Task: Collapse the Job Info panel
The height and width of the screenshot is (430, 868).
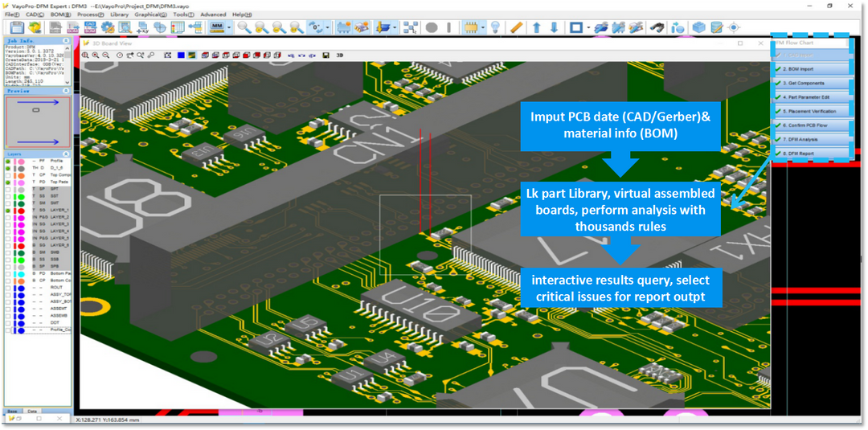Action: 66,39
